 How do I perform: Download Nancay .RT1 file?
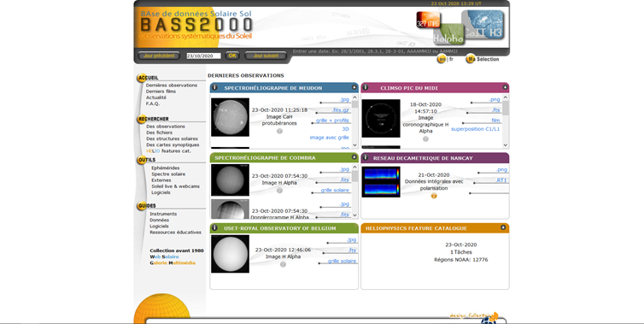coord(501,180)
